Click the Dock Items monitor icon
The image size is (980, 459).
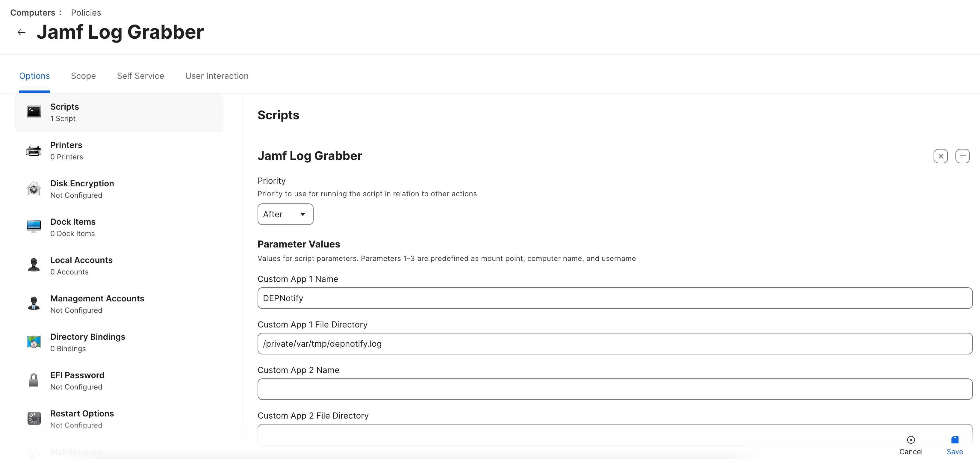(34, 227)
